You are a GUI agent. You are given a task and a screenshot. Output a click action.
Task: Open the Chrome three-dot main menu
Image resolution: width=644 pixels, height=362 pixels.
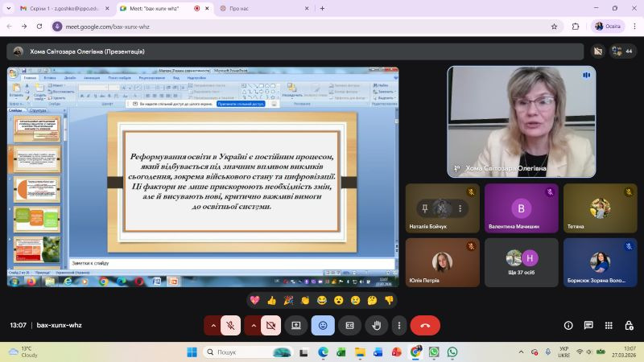pyautogui.click(x=634, y=27)
